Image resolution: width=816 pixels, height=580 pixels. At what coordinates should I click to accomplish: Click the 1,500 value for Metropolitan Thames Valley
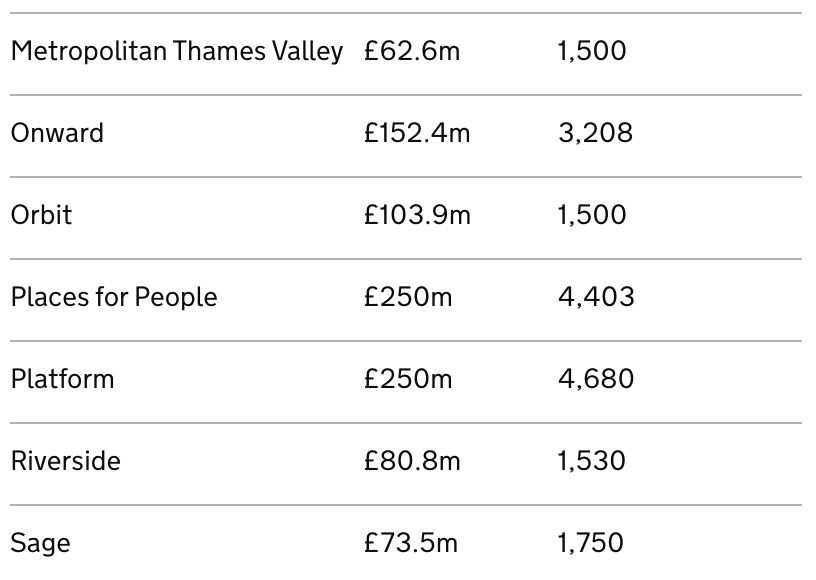pos(592,51)
